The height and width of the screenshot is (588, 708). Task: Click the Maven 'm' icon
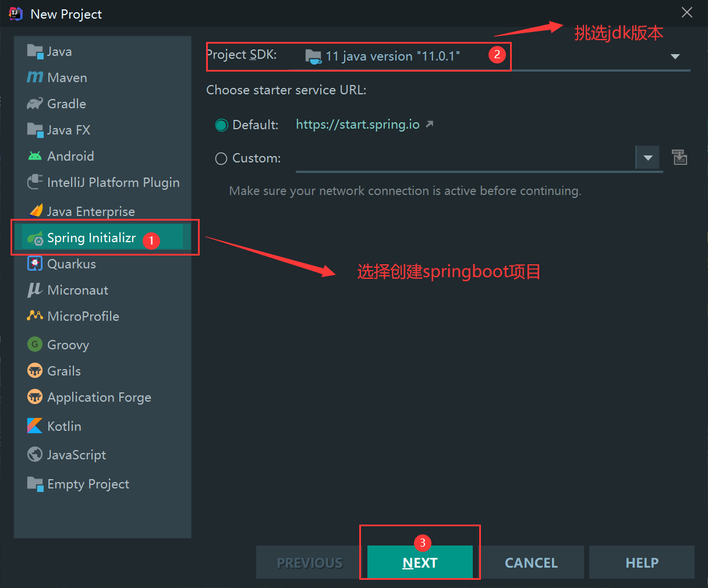pyautogui.click(x=35, y=77)
